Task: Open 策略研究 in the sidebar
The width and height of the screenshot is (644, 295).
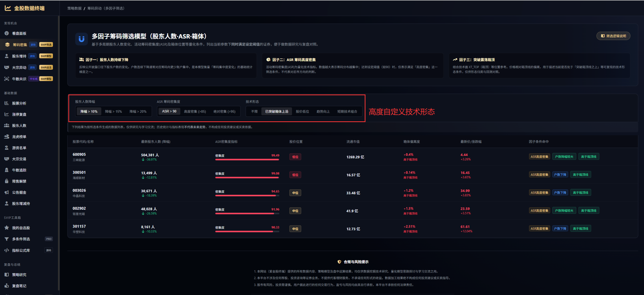Action: click(x=19, y=275)
